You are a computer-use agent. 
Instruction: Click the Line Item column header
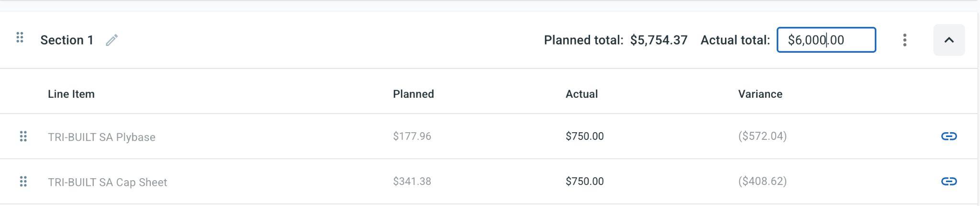coord(71,94)
